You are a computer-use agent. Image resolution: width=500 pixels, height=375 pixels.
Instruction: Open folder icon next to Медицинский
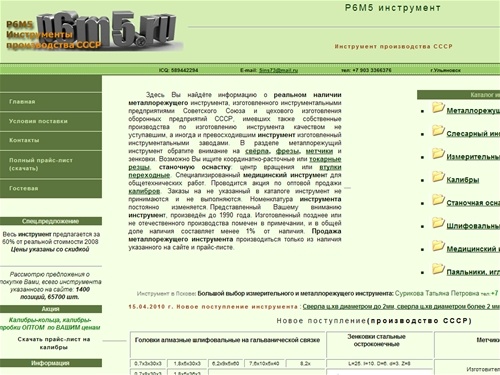pos(438,246)
